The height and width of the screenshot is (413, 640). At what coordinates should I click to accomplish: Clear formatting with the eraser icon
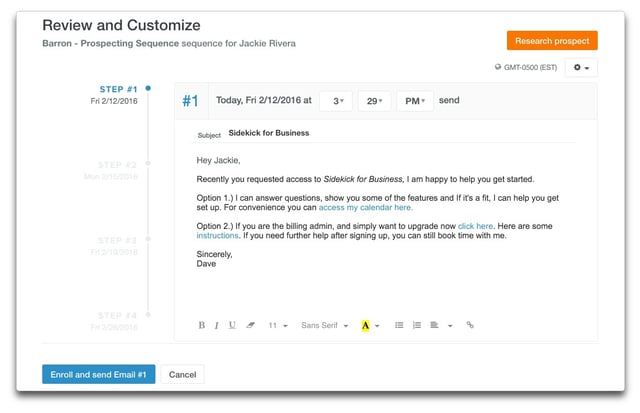(x=250, y=325)
